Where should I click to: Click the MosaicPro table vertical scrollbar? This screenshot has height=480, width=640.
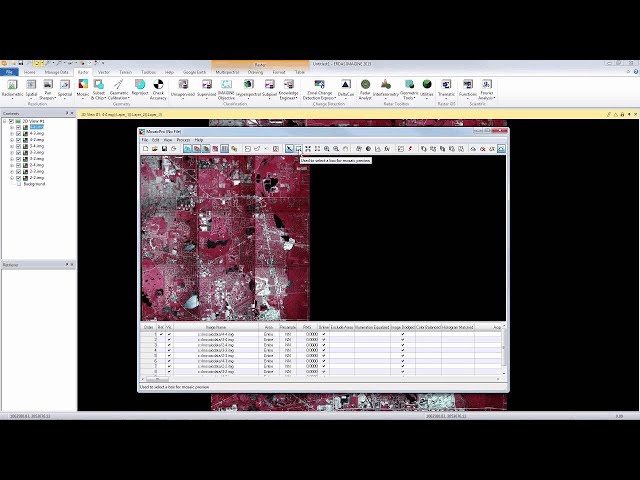pyautogui.click(x=503, y=350)
